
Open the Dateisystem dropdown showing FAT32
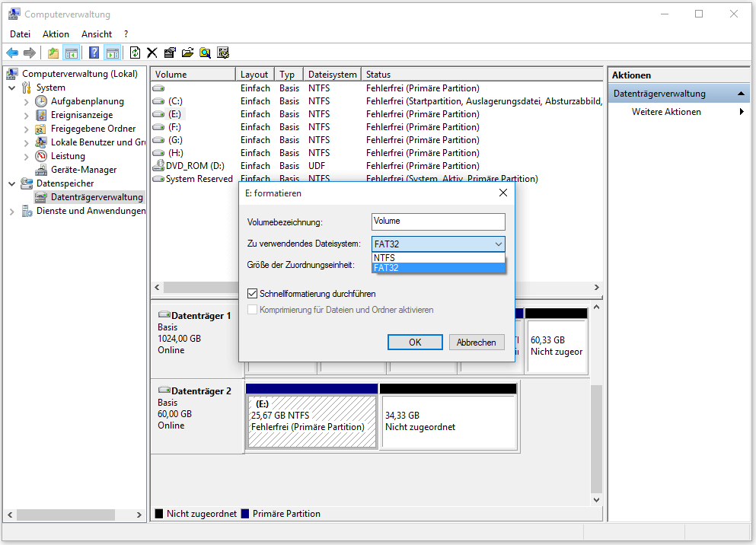[439, 244]
